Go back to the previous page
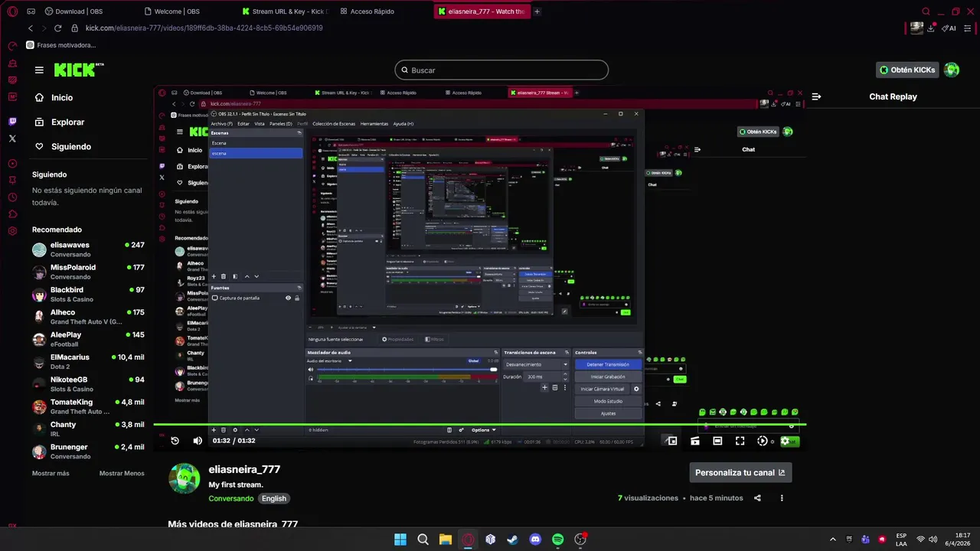980x551 pixels. coord(31,28)
